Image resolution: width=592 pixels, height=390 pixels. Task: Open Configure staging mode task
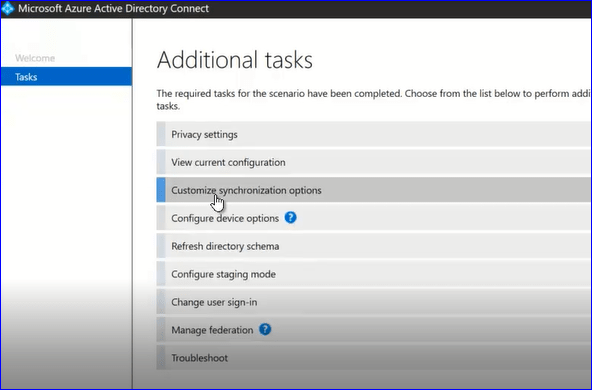tap(374, 274)
